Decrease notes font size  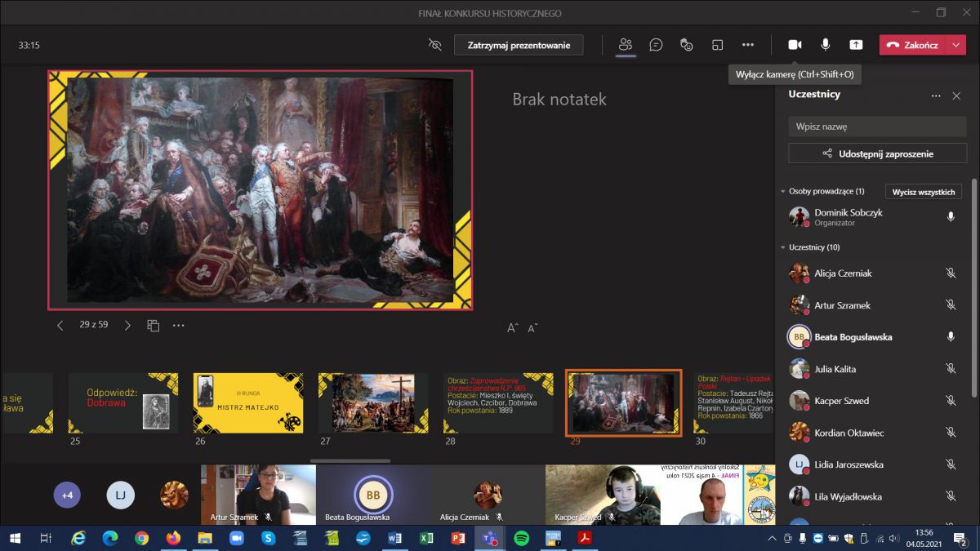pos(533,327)
